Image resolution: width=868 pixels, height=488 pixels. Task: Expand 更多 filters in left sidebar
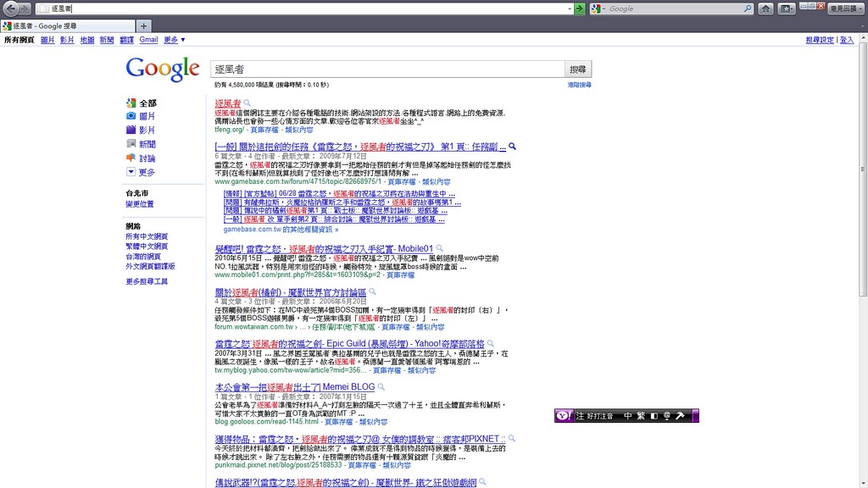142,172
